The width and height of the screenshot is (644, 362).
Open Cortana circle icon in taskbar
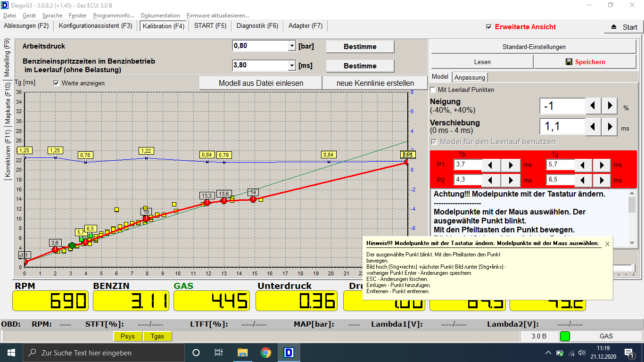[x=196, y=353]
